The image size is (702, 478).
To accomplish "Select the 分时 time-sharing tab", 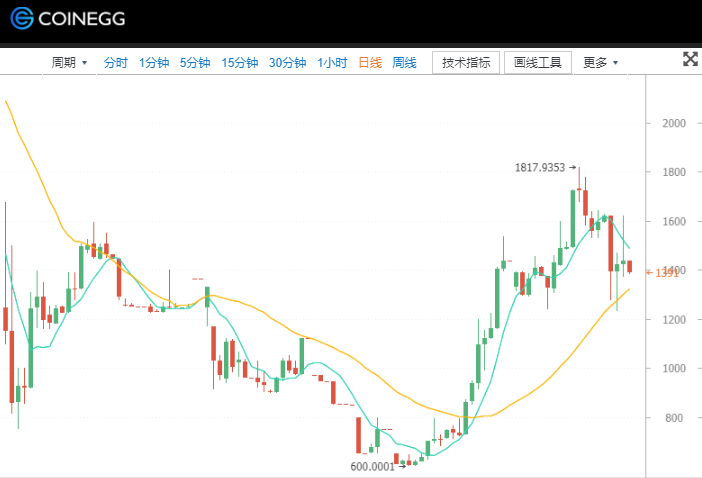I will point(116,63).
